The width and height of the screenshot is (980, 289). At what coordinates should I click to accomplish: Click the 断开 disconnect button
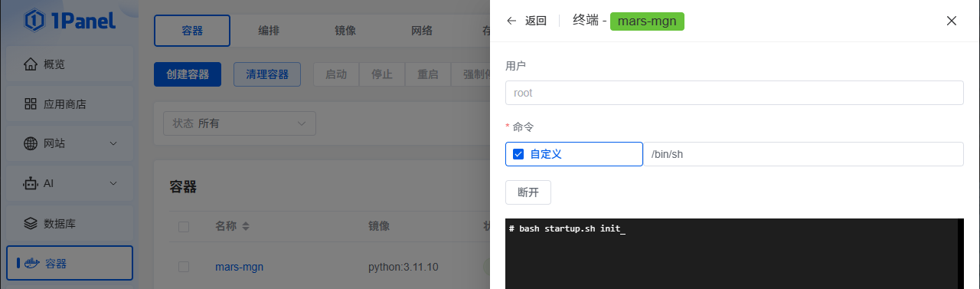pyautogui.click(x=528, y=192)
